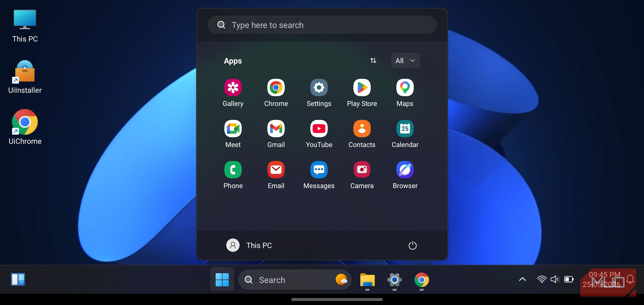This screenshot has width=644, height=305.
Task: Select the UiChrome desktop shortcut
Action: click(25, 127)
